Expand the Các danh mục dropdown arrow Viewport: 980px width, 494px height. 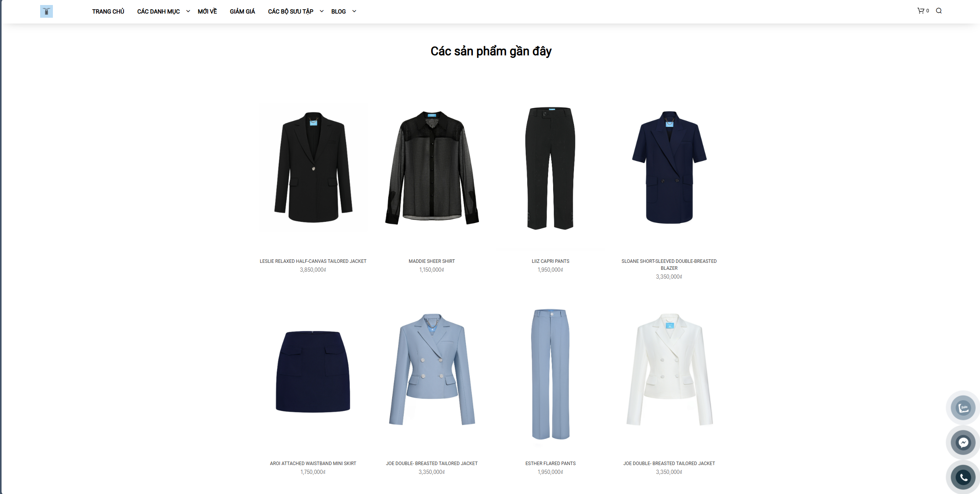pos(188,11)
